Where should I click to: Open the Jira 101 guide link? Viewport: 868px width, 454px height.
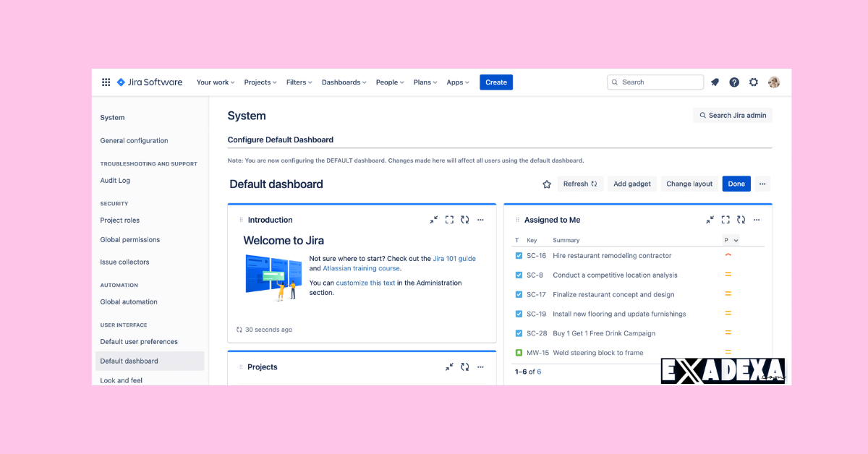pos(455,257)
